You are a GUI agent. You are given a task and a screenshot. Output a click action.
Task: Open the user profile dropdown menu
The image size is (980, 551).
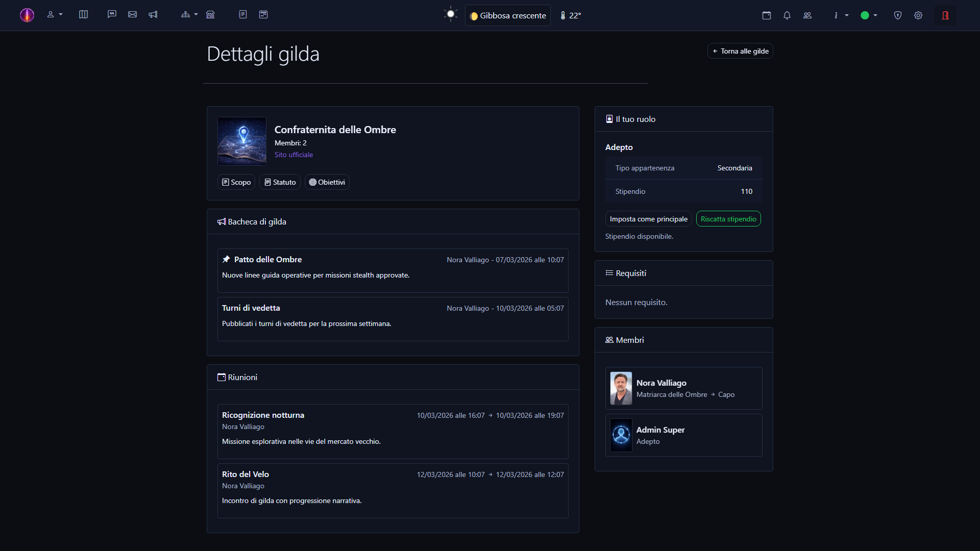(55, 15)
